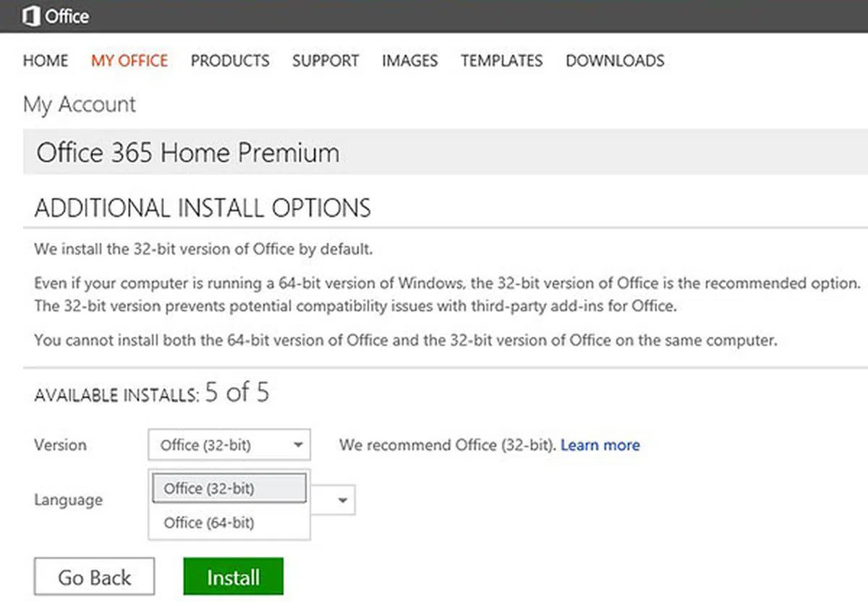Go to the HOME navigation tab
Viewport: 868px width, 602px height.
click(46, 61)
